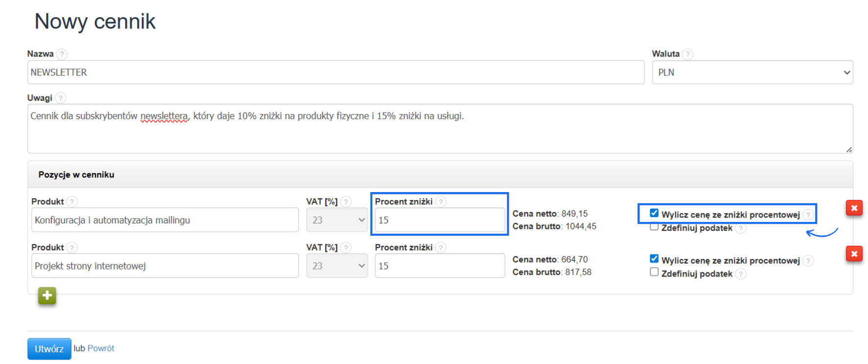Click the Utwórz button
This screenshot has width=868, height=364.
click(49, 349)
